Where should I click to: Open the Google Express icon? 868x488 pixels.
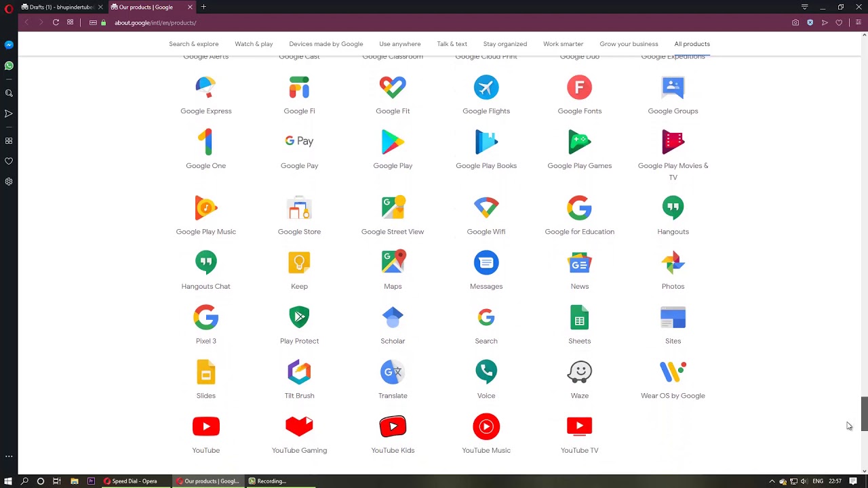205,87
